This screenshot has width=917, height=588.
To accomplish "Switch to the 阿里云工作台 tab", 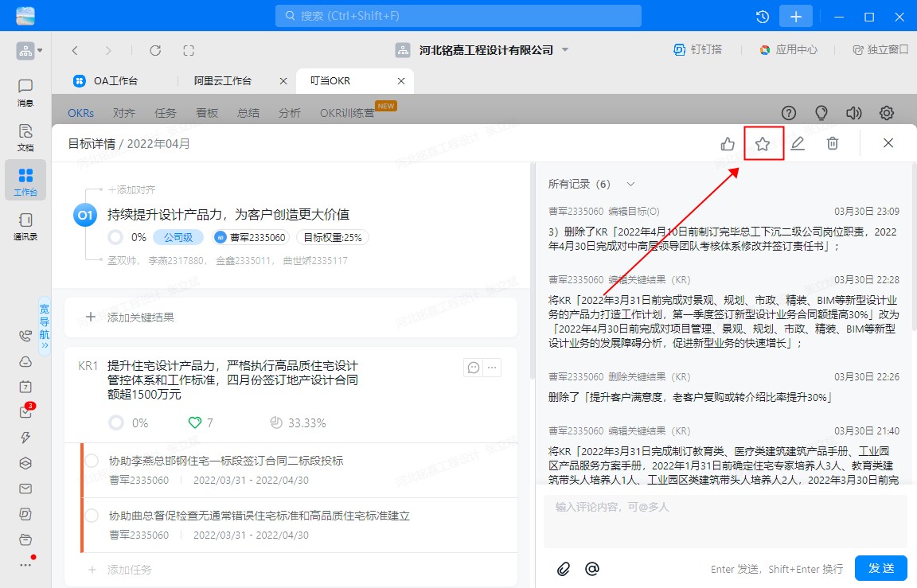I will pos(223,81).
